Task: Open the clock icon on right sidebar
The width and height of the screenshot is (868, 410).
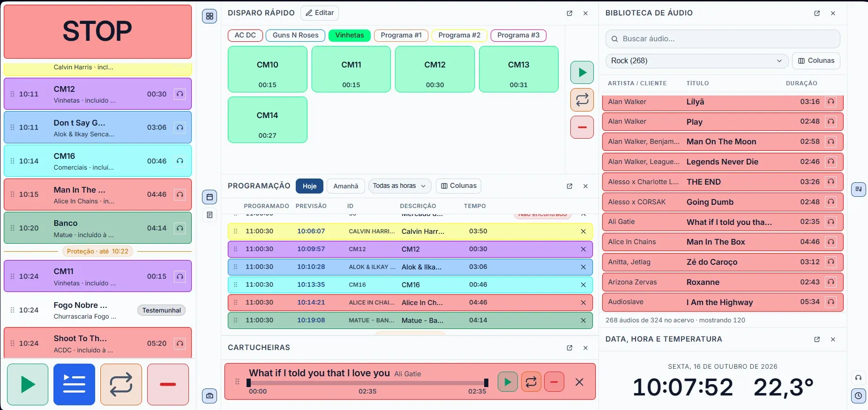Action: click(858, 396)
